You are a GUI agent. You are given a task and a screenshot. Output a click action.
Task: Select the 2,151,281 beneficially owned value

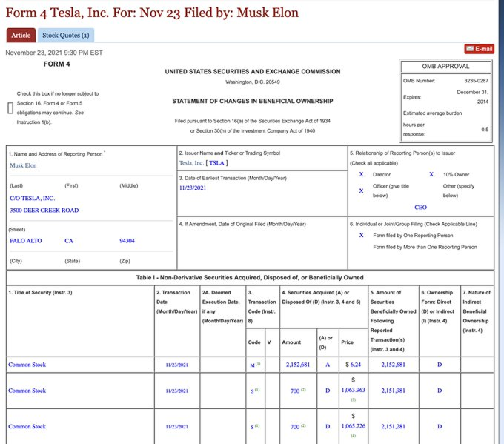(393, 427)
